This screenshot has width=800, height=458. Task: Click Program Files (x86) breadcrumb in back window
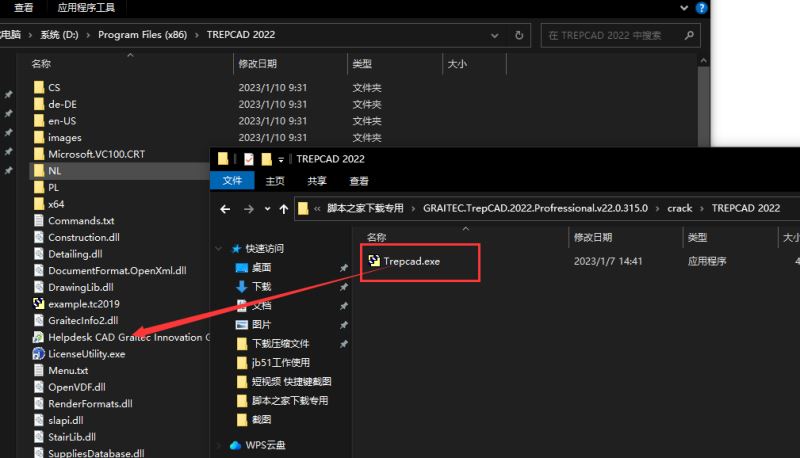click(x=142, y=35)
